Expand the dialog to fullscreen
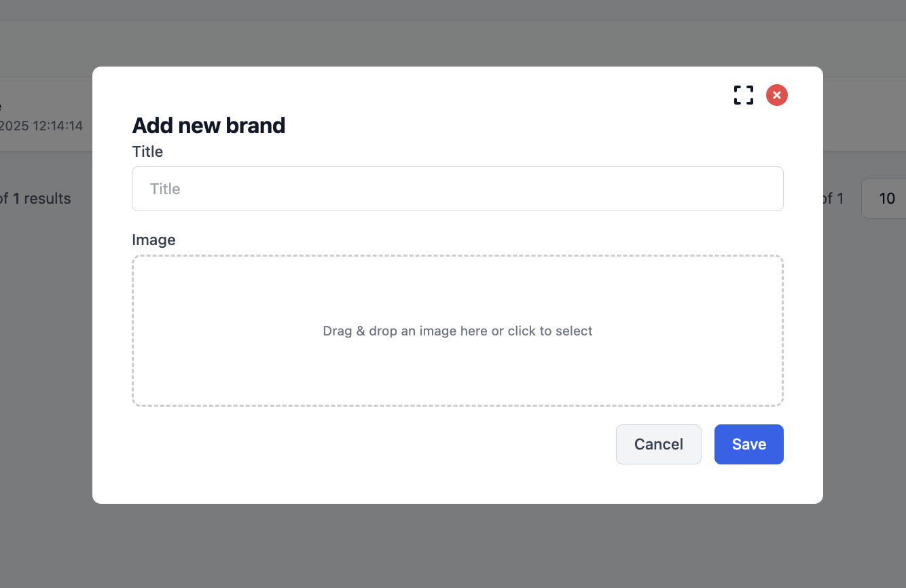Image resolution: width=906 pixels, height=588 pixels. pos(744,95)
